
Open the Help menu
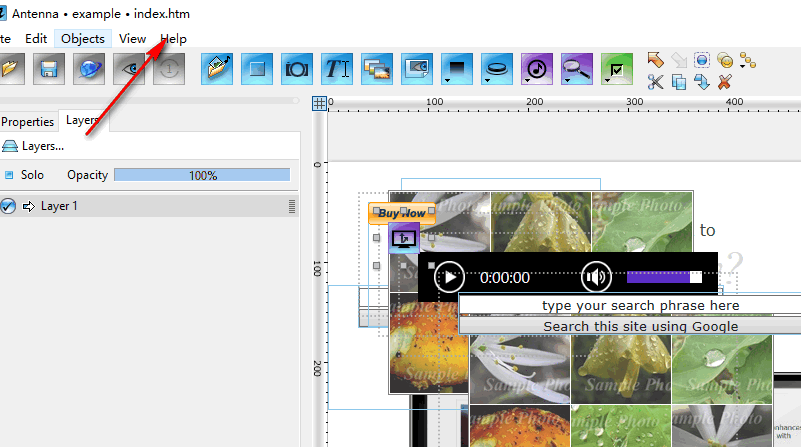pos(173,39)
